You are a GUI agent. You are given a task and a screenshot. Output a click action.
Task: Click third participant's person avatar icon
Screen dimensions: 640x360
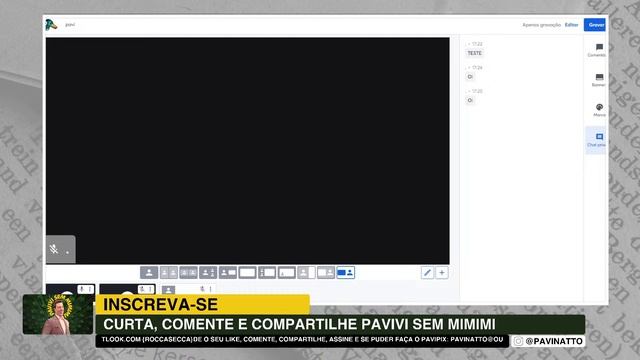(x=168, y=290)
